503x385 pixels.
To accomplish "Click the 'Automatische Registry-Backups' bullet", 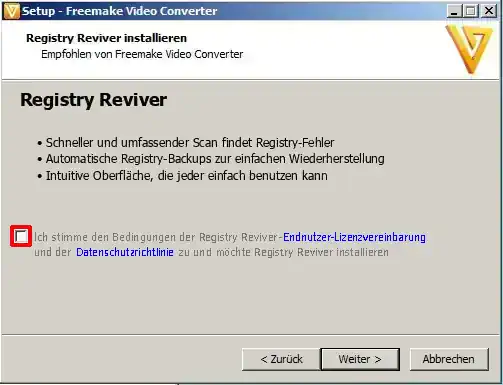I will (211, 159).
